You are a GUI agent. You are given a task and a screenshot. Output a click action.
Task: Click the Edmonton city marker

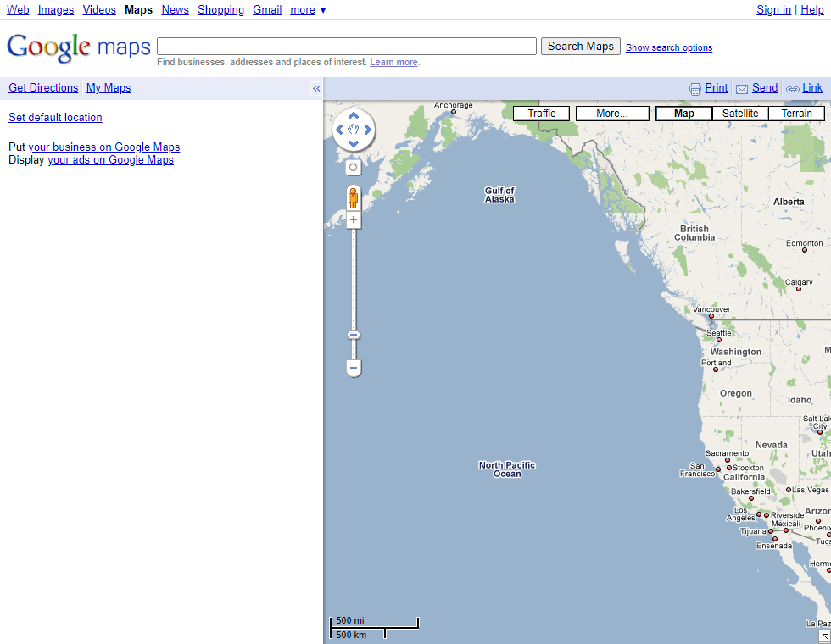[x=805, y=250]
